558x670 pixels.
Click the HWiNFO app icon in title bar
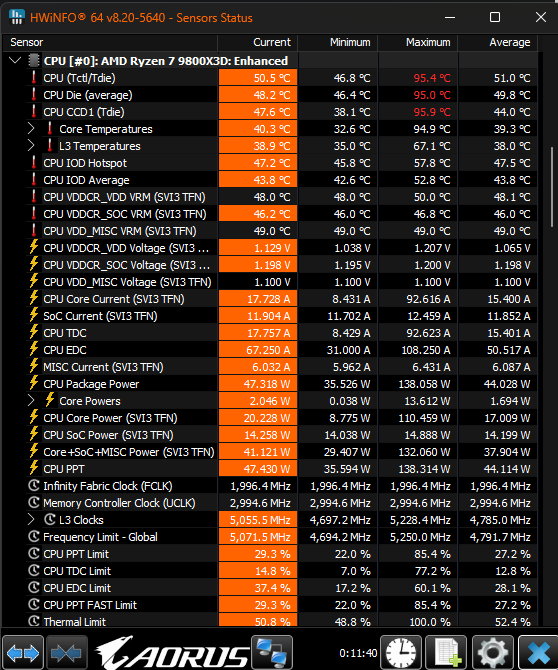[17, 17]
